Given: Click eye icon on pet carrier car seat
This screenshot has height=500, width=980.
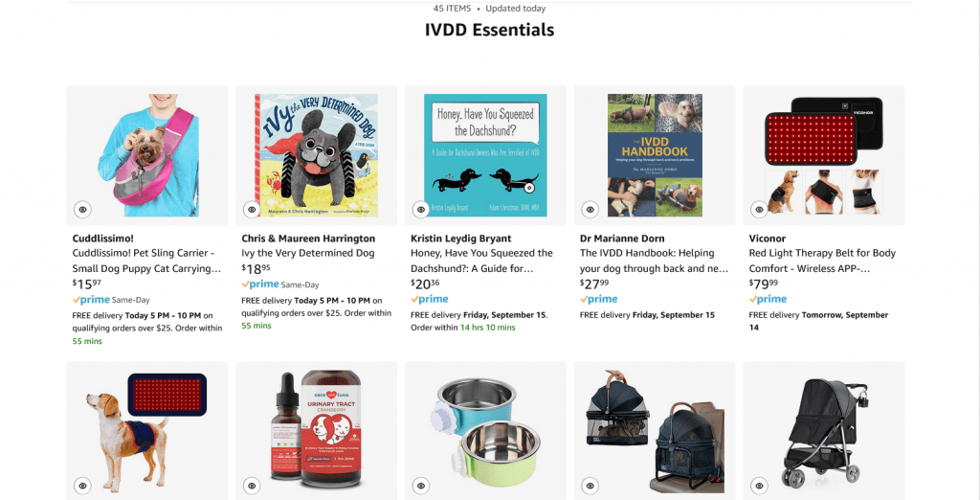Looking at the screenshot, I should (x=590, y=485).
